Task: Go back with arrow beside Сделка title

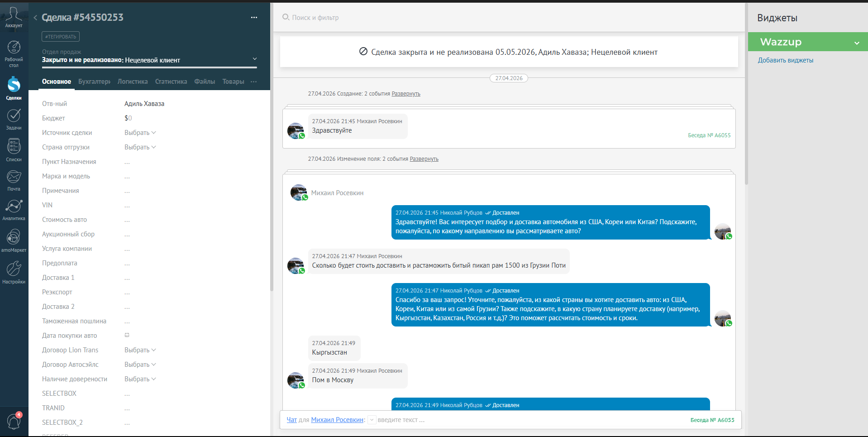Action: tap(35, 18)
